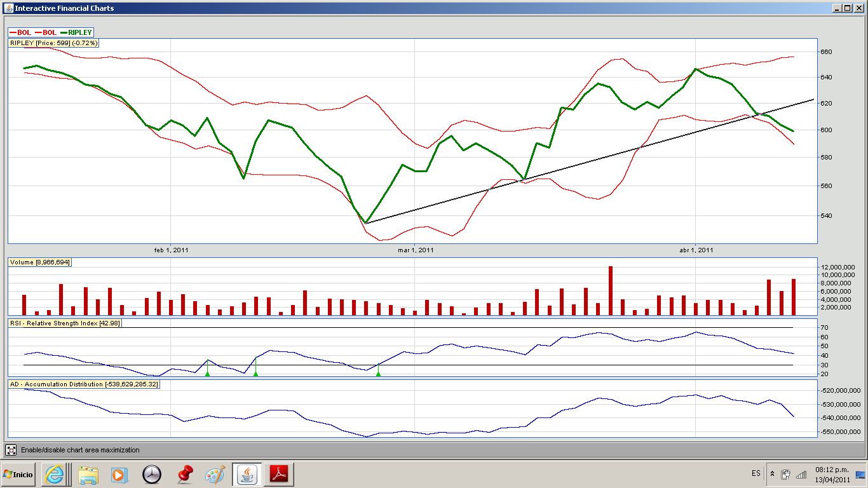Click second green RSI signal arrow marker
Image resolution: width=868 pixels, height=488 pixels.
[x=255, y=374]
